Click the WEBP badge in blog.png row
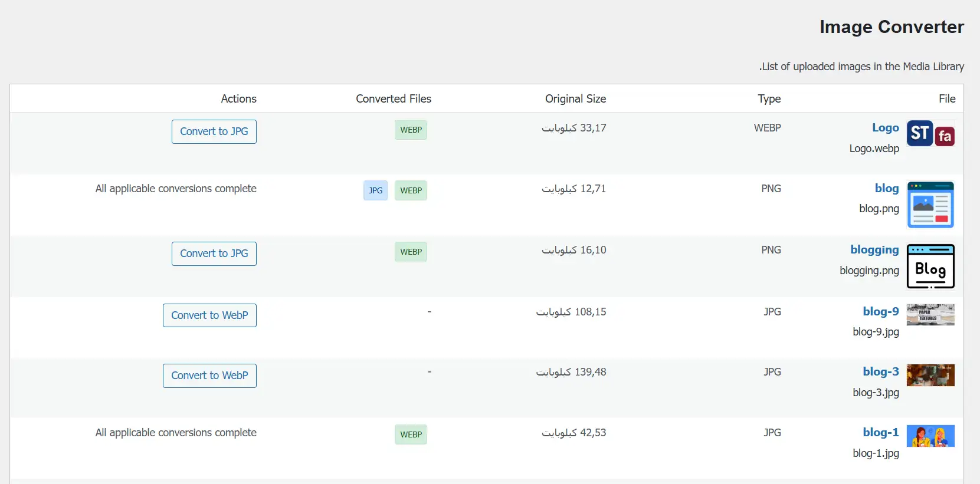This screenshot has width=980, height=484. [x=411, y=190]
